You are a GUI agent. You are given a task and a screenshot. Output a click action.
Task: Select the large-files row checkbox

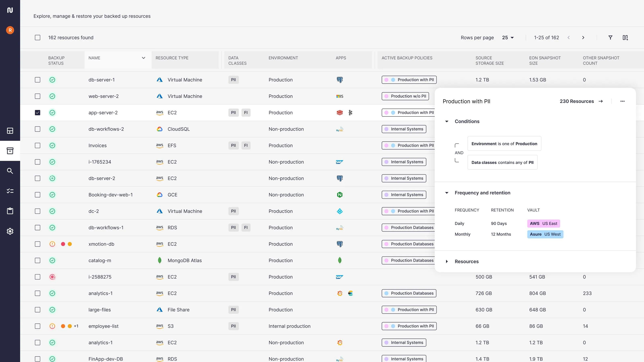point(37,310)
